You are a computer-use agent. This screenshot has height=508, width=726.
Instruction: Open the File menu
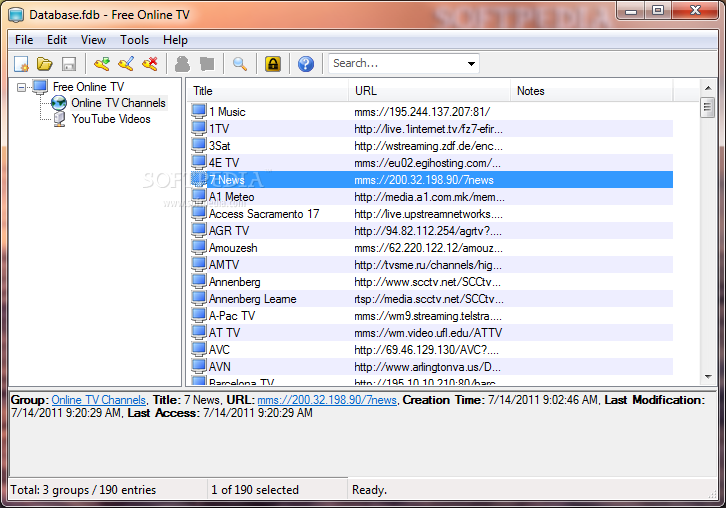(24, 40)
